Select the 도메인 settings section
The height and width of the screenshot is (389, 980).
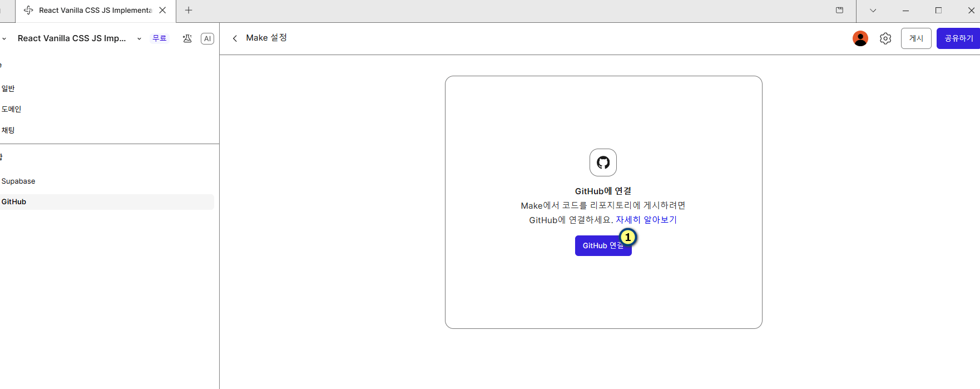coord(11,109)
